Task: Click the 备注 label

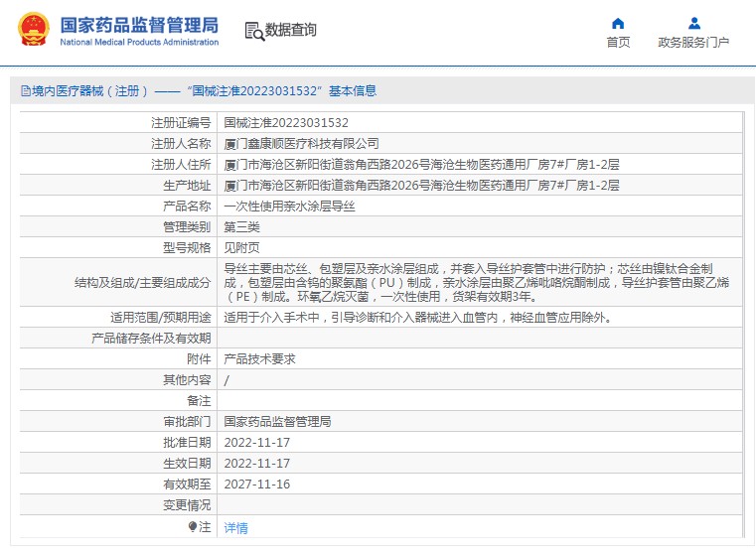Action: point(199,401)
